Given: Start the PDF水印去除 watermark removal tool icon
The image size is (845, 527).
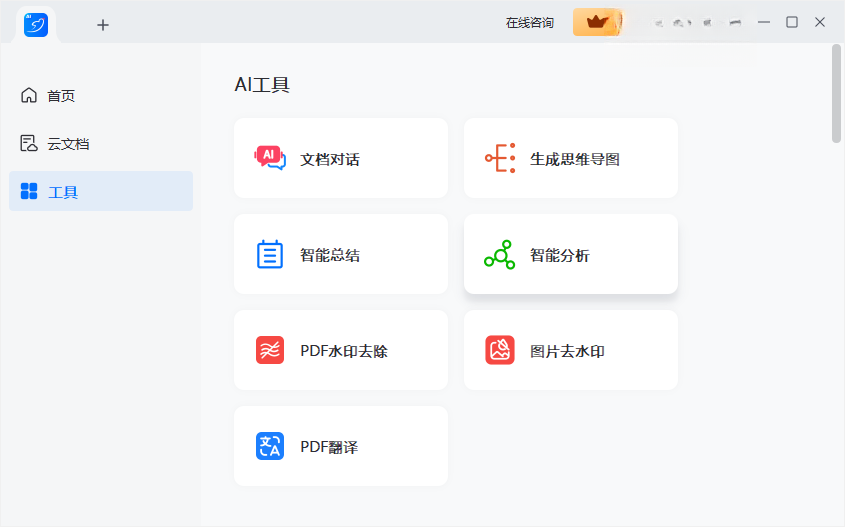Looking at the screenshot, I should (269, 350).
